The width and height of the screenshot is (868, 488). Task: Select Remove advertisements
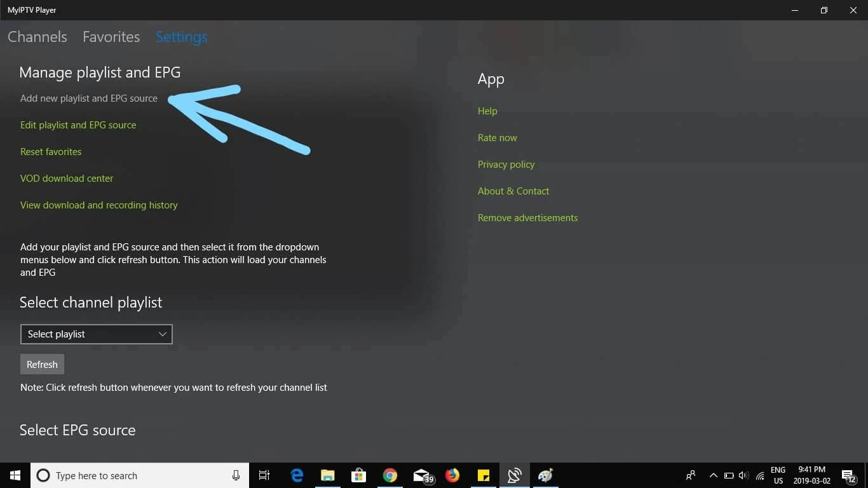pyautogui.click(x=527, y=217)
